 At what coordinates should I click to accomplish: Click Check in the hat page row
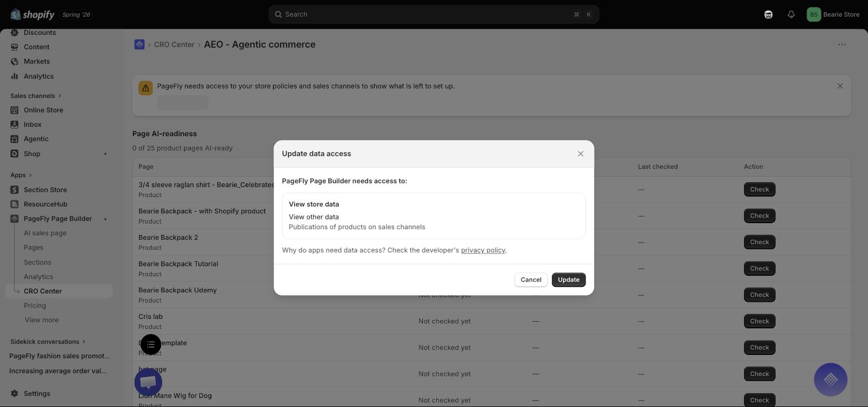pos(759,374)
